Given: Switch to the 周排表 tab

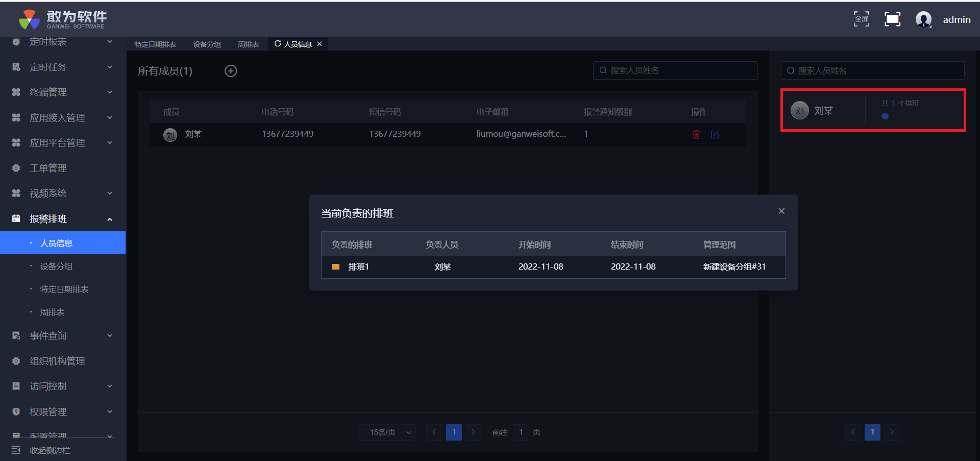Looking at the screenshot, I should (249, 44).
